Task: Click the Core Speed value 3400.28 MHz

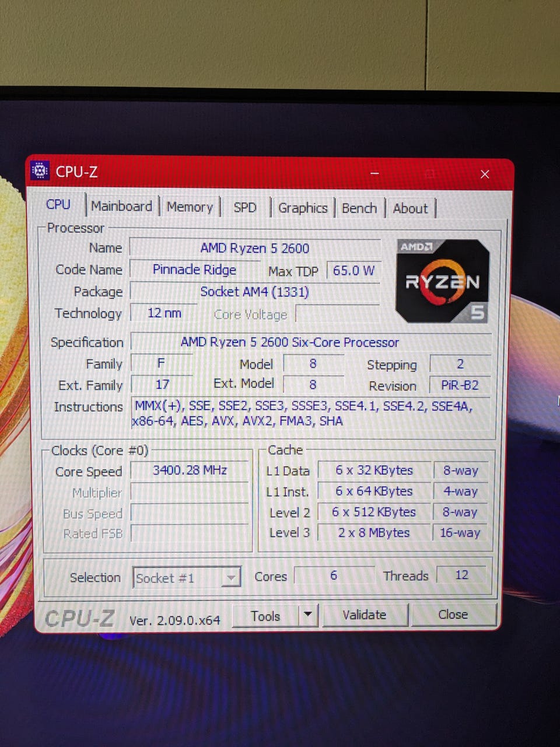Action: click(x=190, y=470)
